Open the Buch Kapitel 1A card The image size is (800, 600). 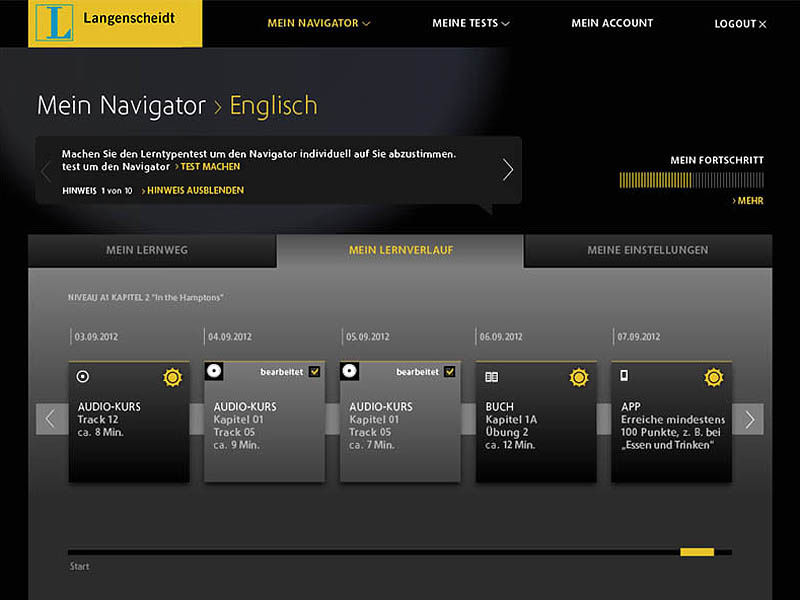[536, 422]
